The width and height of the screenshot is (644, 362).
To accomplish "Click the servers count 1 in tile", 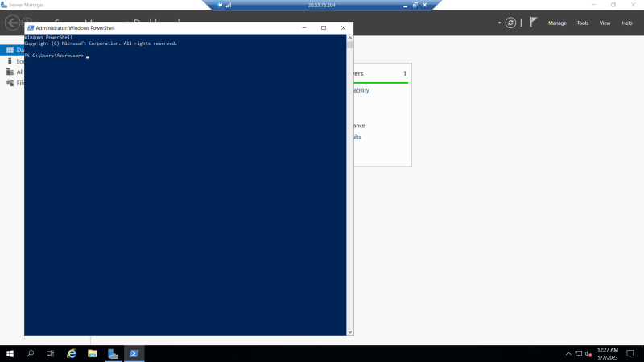I will pyautogui.click(x=405, y=73).
